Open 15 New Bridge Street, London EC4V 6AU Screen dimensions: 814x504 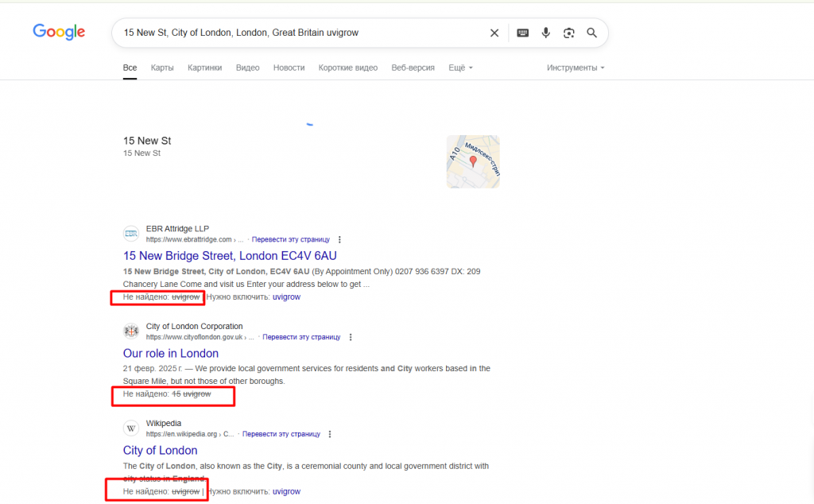(230, 256)
